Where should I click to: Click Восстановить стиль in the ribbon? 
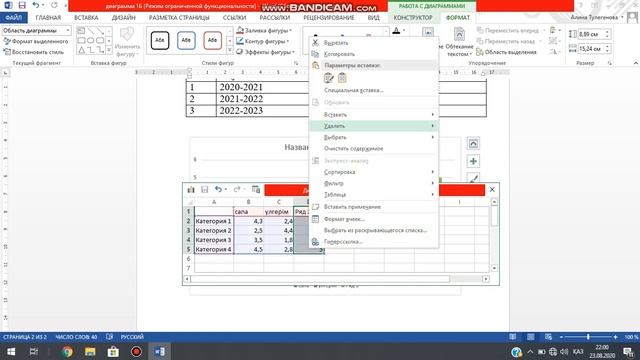pyautogui.click(x=33, y=52)
